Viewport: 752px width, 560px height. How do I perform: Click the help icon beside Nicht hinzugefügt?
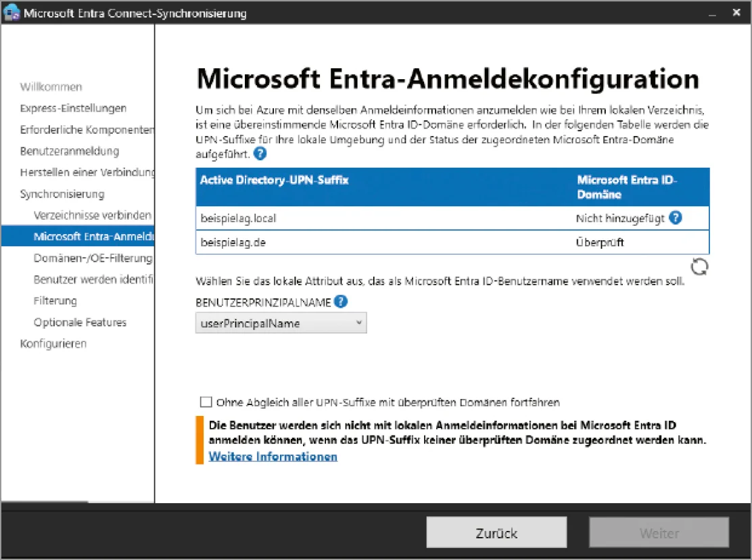676,218
